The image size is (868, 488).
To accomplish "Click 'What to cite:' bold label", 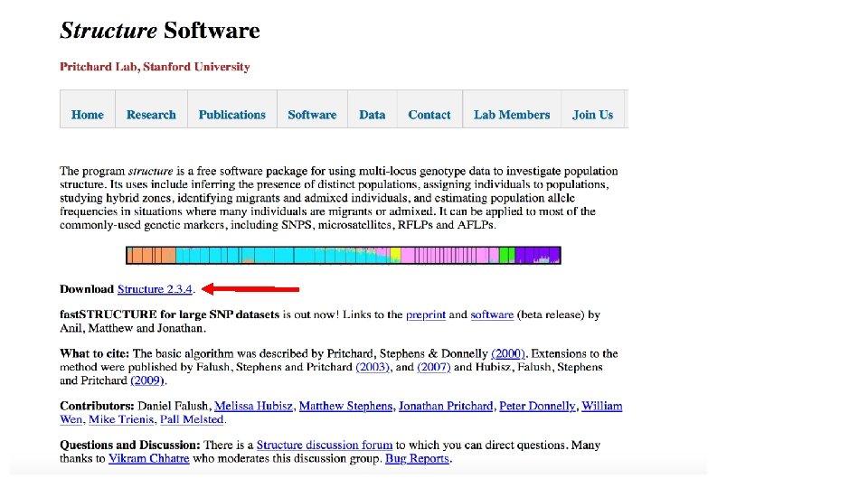I will coord(94,353).
